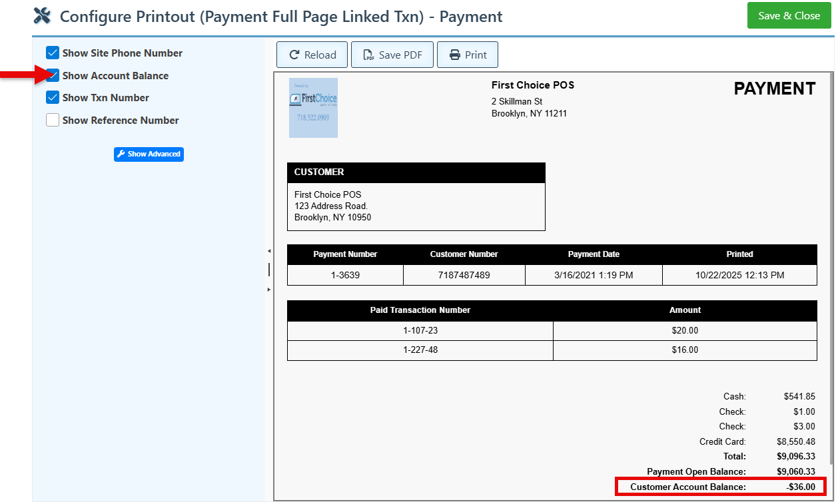836x504 pixels.
Task: Uncheck the Show Site Phone Number checkbox
Action: coord(53,53)
